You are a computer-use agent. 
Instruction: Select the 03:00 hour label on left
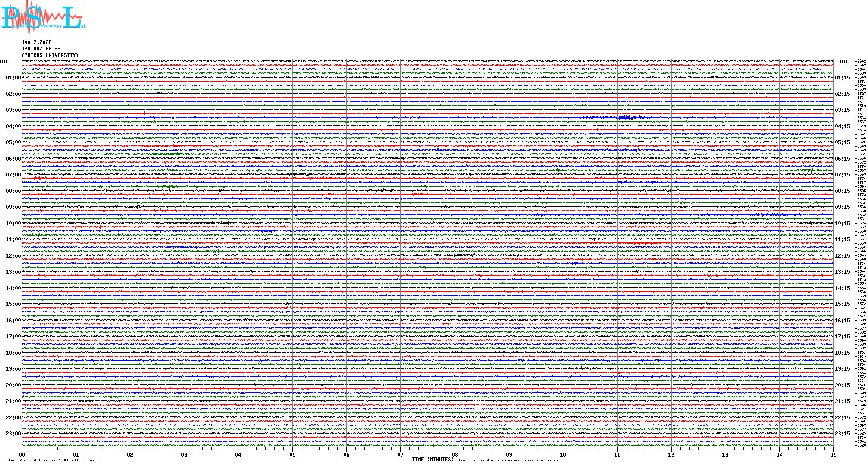pos(13,110)
